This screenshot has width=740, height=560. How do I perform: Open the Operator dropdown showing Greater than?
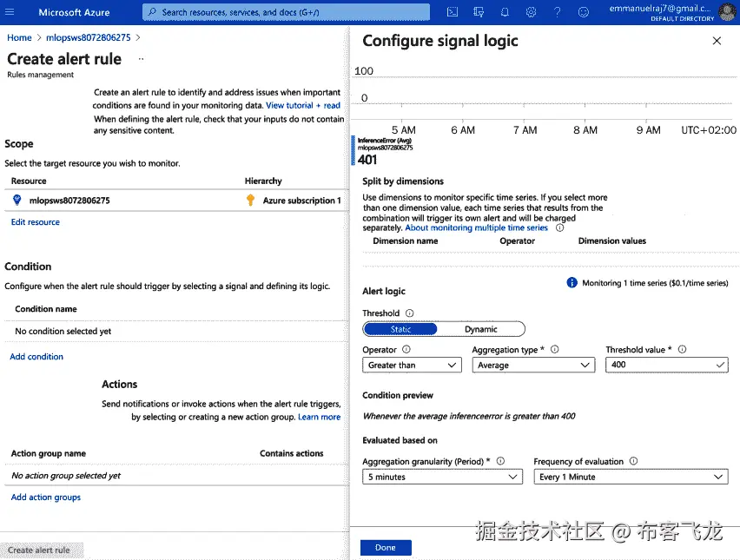pyautogui.click(x=412, y=366)
